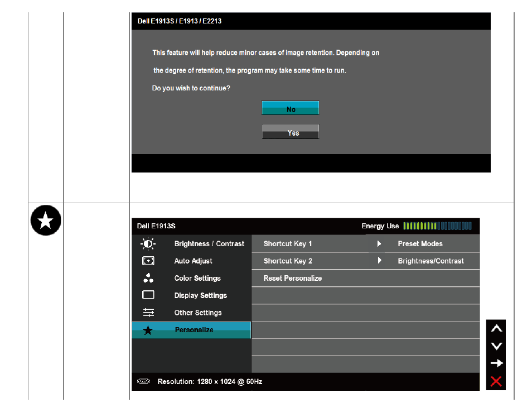
Task: Open the Auto Adjust menu item
Action: pos(192,261)
